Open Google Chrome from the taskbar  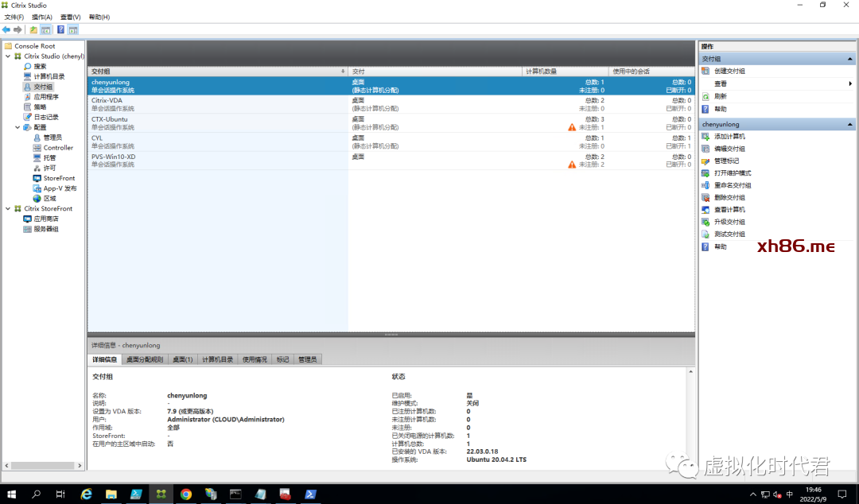tap(186, 494)
